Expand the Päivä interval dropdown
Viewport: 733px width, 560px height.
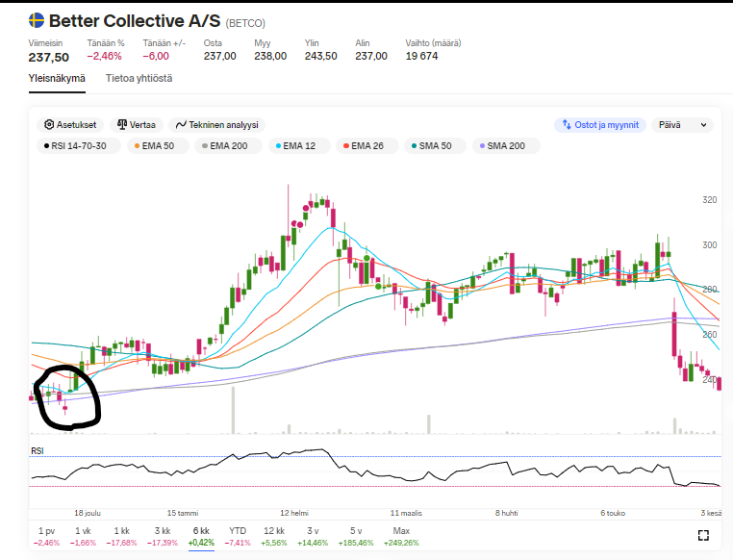click(x=683, y=125)
